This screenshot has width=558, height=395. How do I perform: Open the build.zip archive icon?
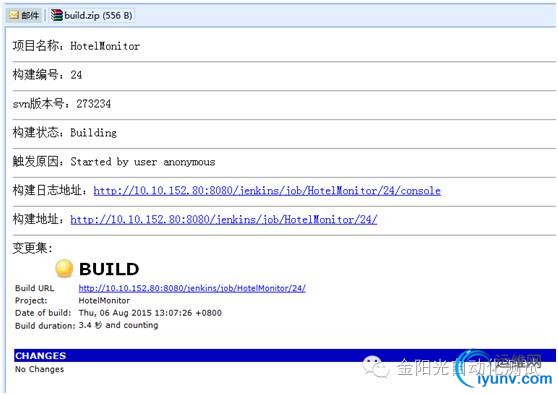(x=56, y=15)
